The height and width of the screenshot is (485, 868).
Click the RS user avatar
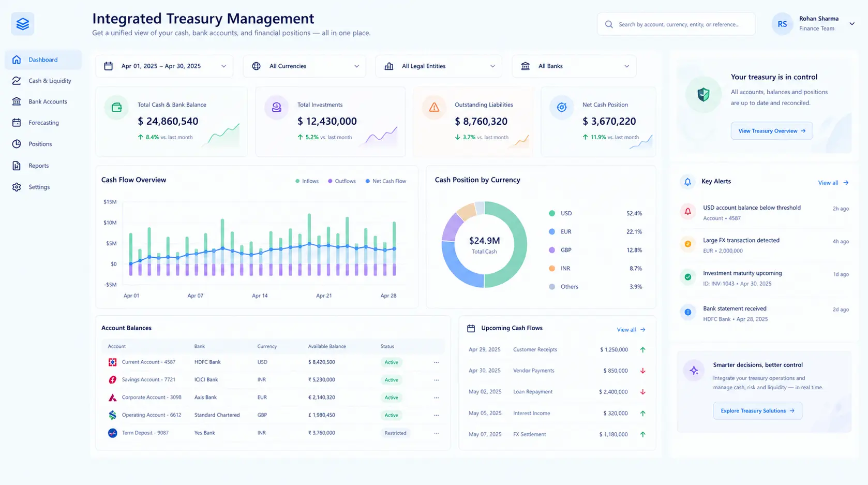[x=782, y=24]
